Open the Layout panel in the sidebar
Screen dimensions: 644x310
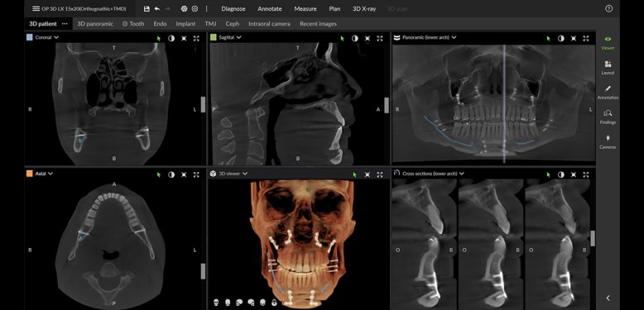pyautogui.click(x=608, y=67)
